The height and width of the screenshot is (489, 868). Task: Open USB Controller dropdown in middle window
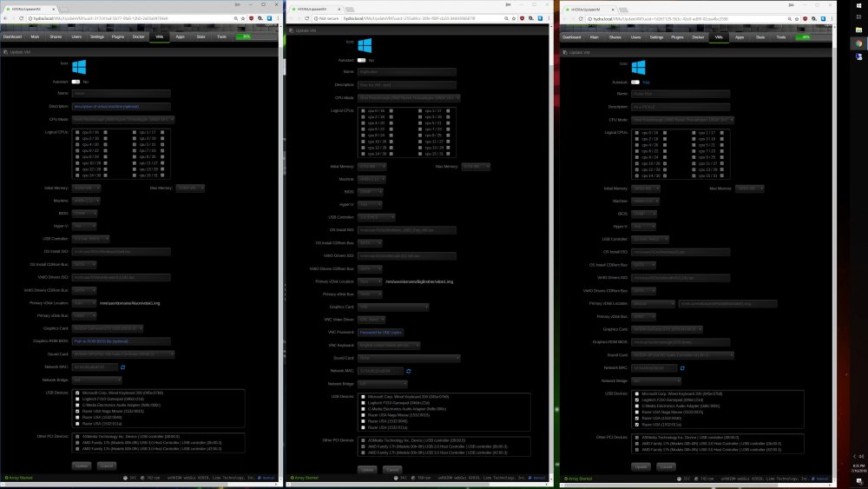click(377, 217)
